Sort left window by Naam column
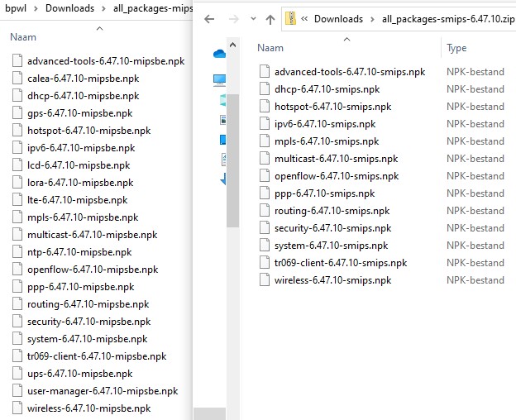 click(23, 37)
